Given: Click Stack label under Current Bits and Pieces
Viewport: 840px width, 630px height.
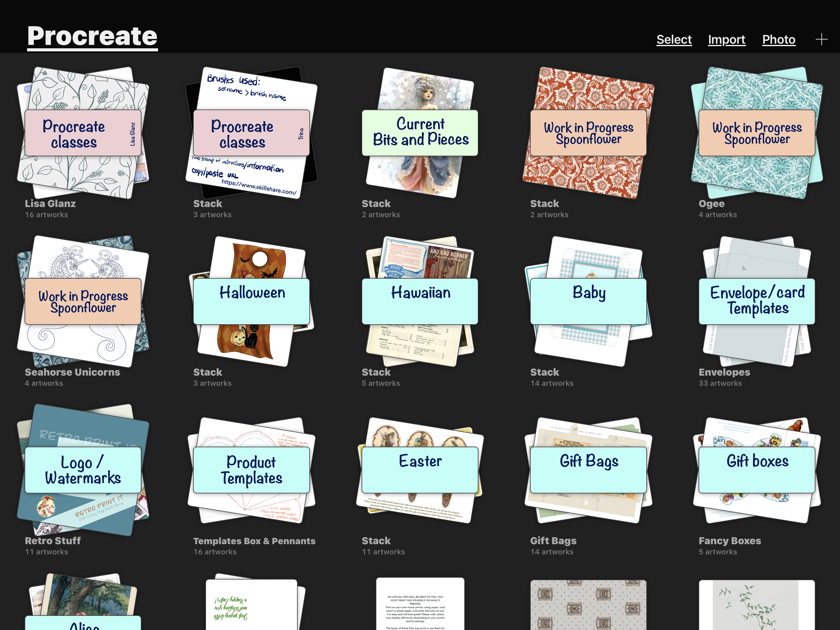Looking at the screenshot, I should click(376, 204).
